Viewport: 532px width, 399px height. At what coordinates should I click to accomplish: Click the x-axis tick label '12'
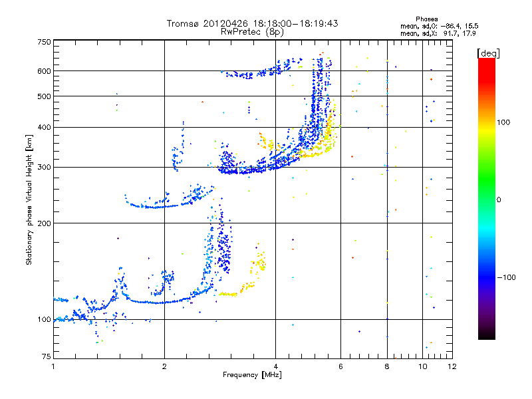click(452, 366)
